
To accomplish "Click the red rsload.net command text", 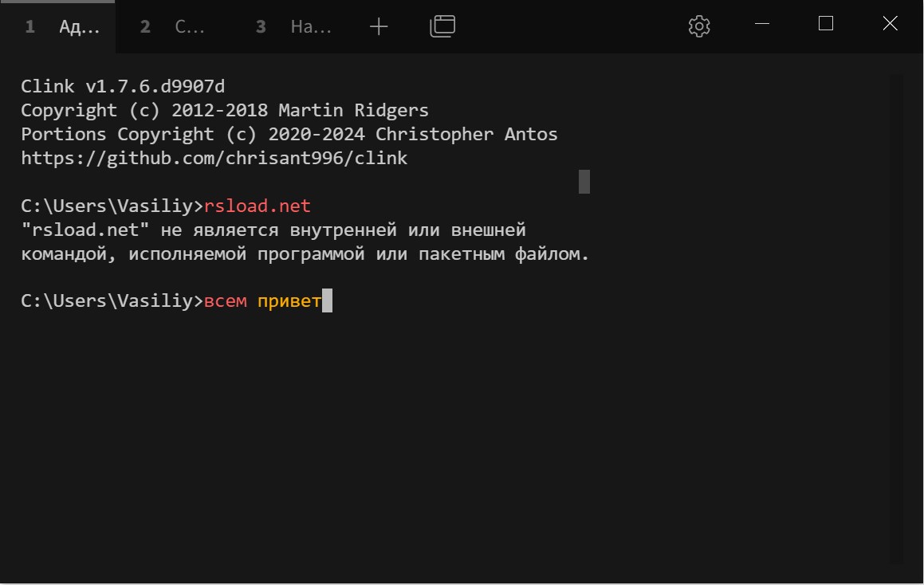I will 257,206.
